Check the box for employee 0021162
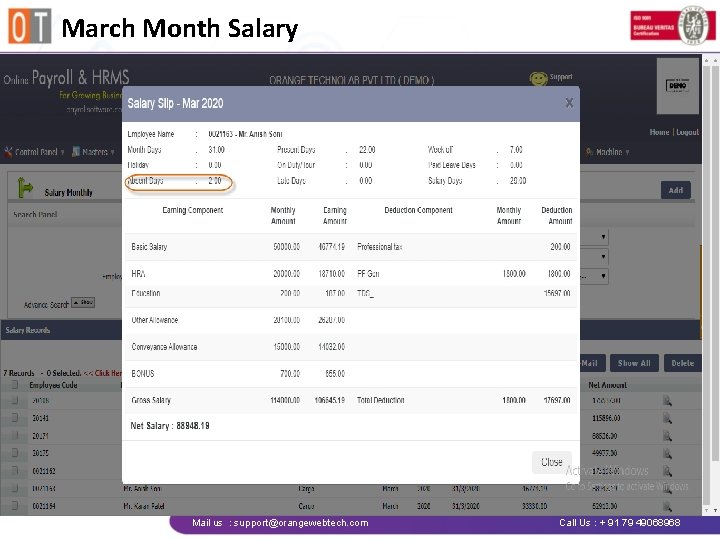The height and width of the screenshot is (540, 720). pyautogui.click(x=15, y=471)
